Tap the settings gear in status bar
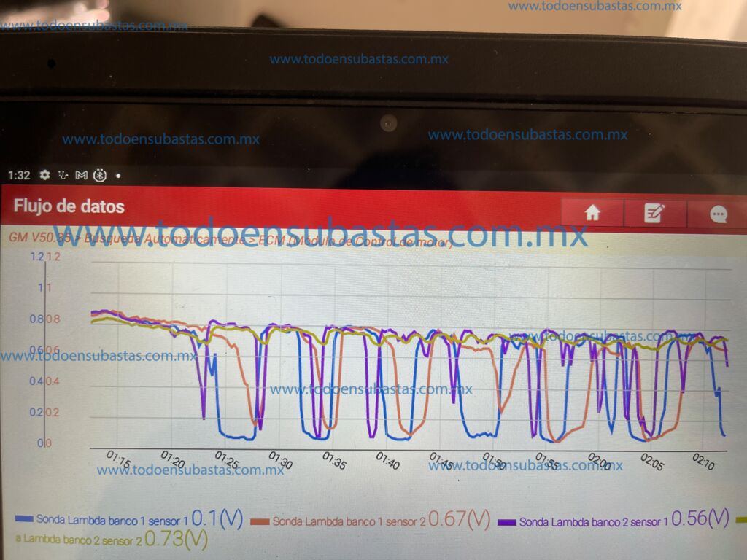The height and width of the screenshot is (560, 747). (x=44, y=175)
